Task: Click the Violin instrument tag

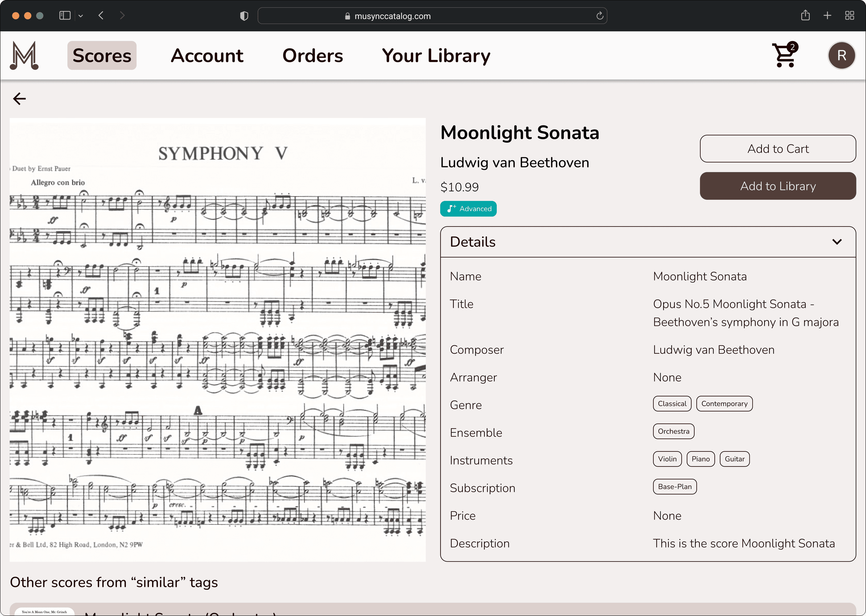Action: 667,459
